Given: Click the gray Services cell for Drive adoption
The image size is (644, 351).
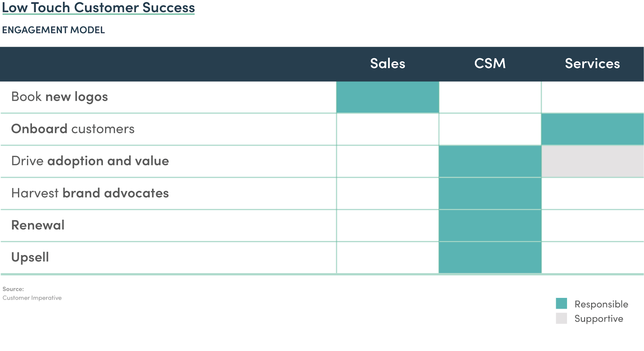Looking at the screenshot, I should tap(592, 162).
